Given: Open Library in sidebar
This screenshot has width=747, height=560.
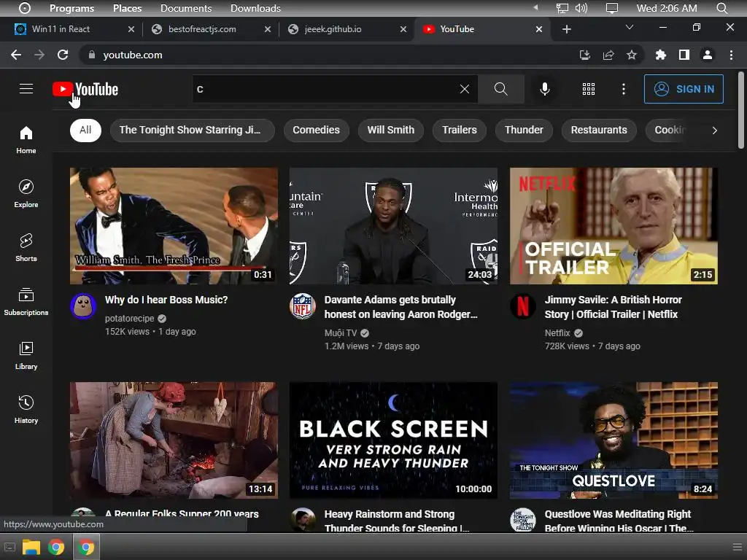Looking at the screenshot, I should tap(26, 356).
